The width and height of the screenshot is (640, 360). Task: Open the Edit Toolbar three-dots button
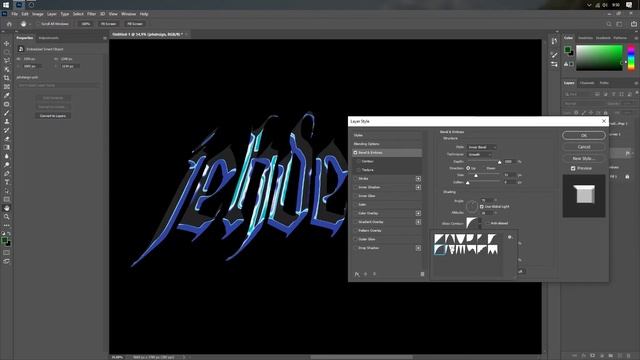[7, 225]
